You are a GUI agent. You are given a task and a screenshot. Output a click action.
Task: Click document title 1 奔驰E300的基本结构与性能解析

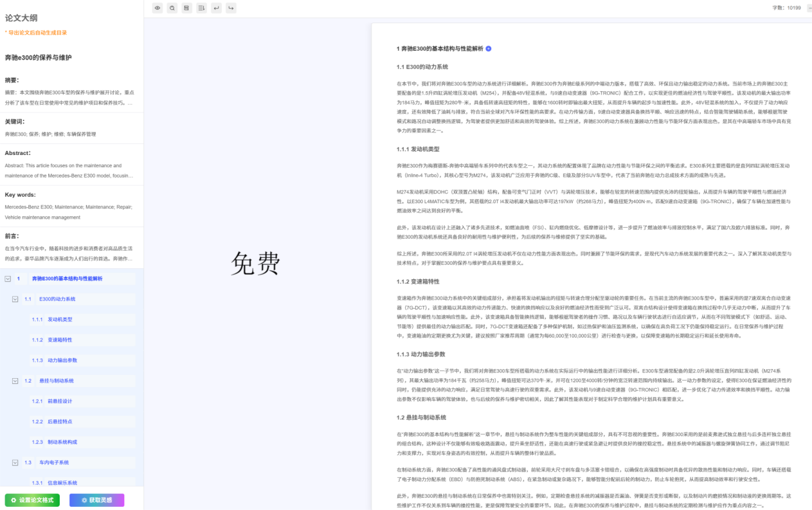point(440,49)
